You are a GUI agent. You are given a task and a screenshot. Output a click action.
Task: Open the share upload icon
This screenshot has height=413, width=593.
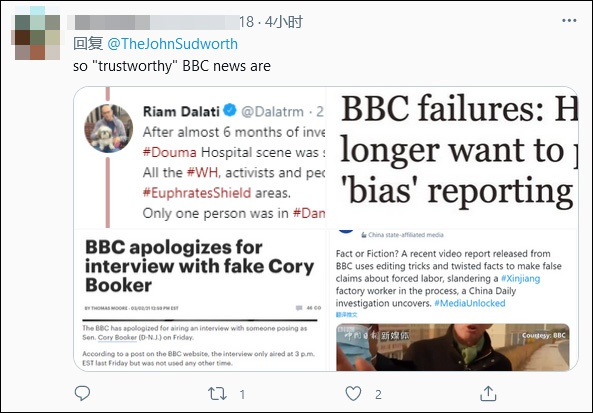click(488, 394)
